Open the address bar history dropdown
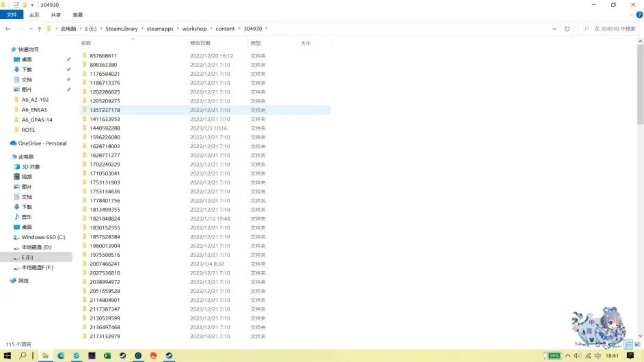The image size is (644, 362). pos(554,29)
